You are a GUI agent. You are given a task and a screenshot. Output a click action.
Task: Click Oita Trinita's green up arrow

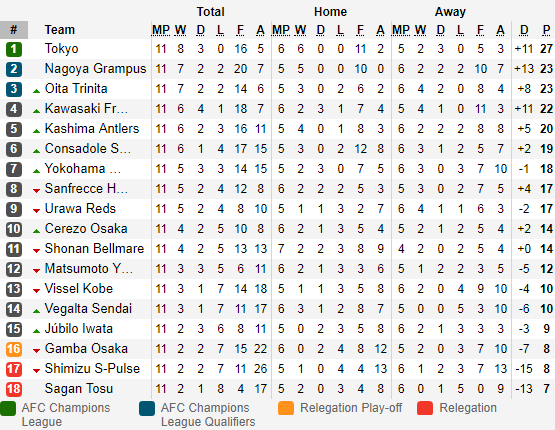click(36, 91)
